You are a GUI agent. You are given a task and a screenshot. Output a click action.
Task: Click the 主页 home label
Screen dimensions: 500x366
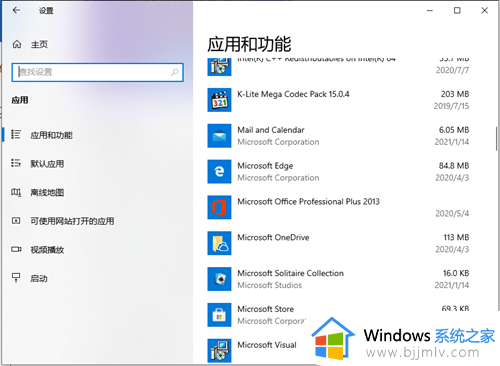[x=39, y=44]
